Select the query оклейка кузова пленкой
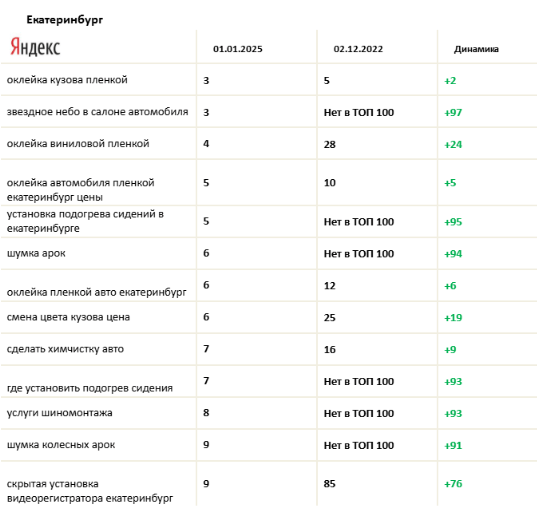The width and height of the screenshot is (537, 516). [67, 80]
